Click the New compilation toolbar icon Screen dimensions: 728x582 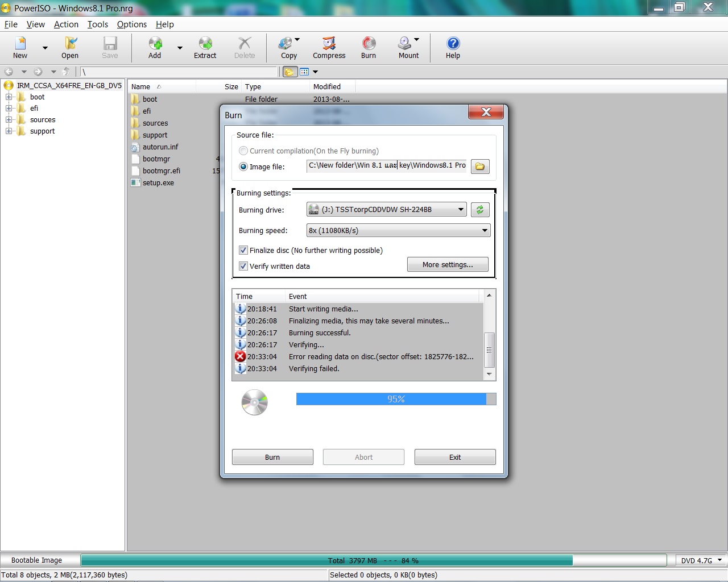tap(20, 48)
